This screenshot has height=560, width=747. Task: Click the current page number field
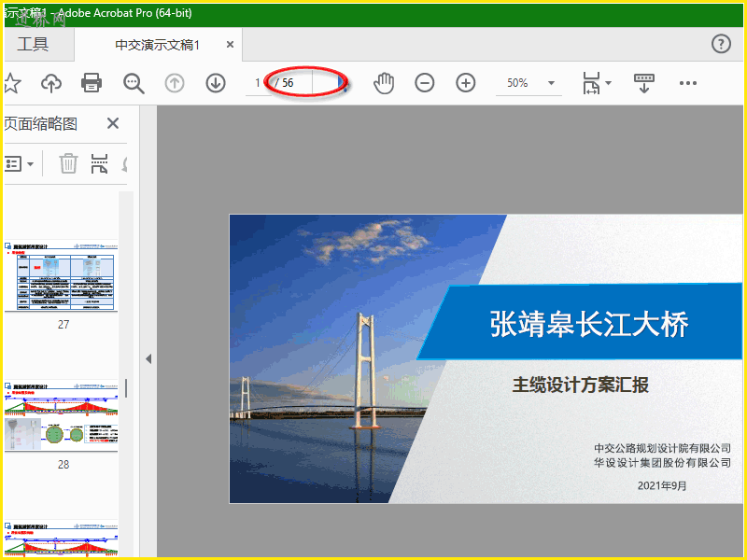click(257, 83)
